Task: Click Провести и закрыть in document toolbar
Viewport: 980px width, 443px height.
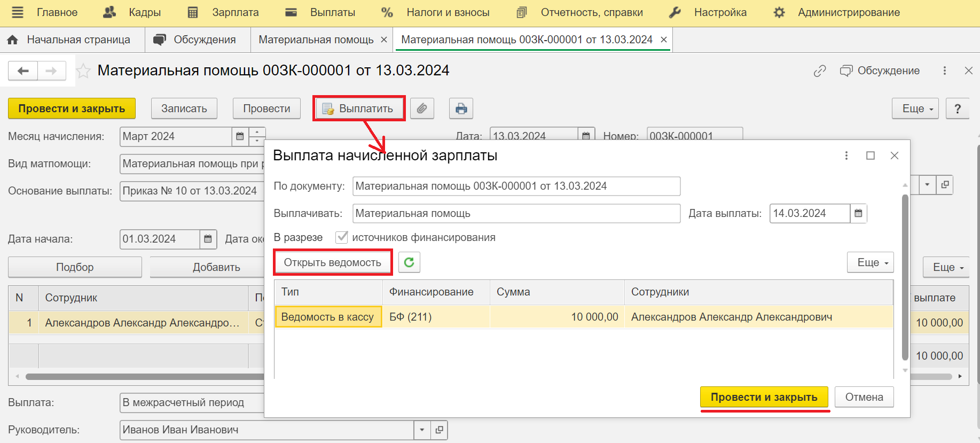Action: click(72, 108)
